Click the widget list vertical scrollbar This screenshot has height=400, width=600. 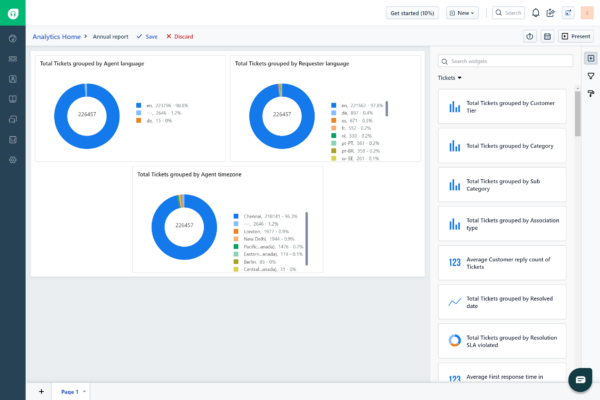[577, 114]
